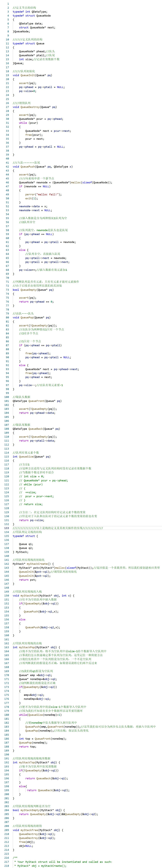Click 'pq->phead = pq->ptail = newnode;' line

tap(51, 242)
